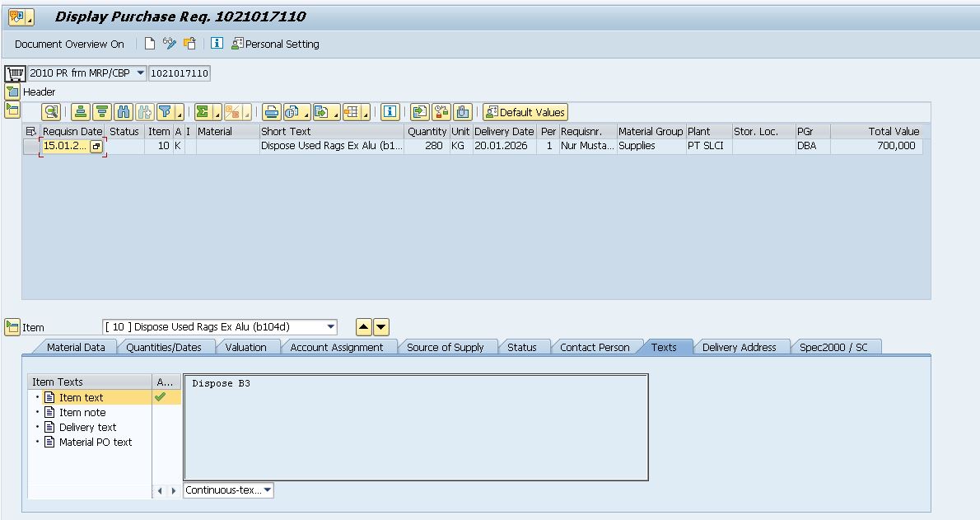The width and height of the screenshot is (980, 520).
Task: Click the Print icon in grid toolbar
Action: (x=270, y=112)
